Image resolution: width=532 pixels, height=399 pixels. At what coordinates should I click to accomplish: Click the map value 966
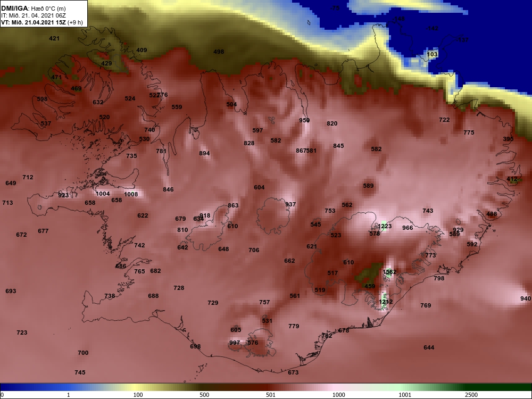pyautogui.click(x=408, y=228)
